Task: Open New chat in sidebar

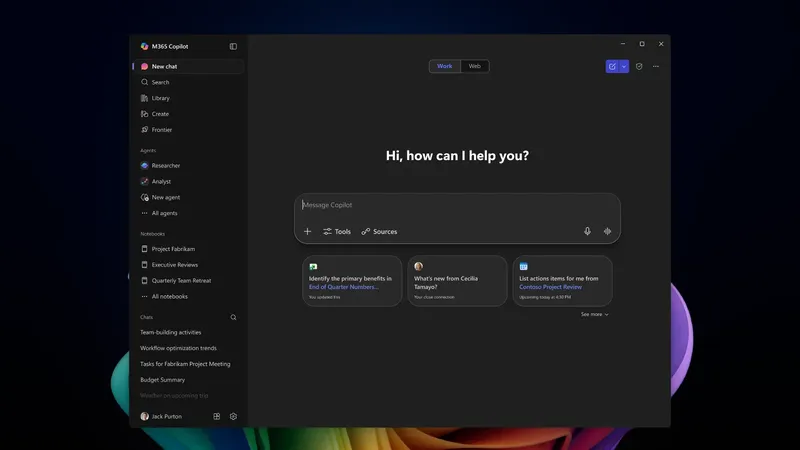Action: point(188,66)
